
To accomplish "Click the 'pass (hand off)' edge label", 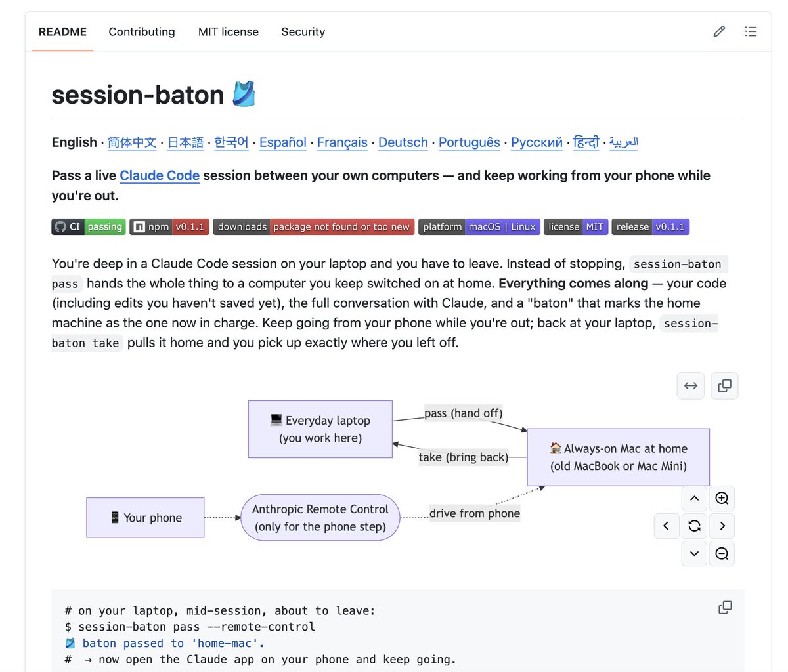I will [x=464, y=413].
